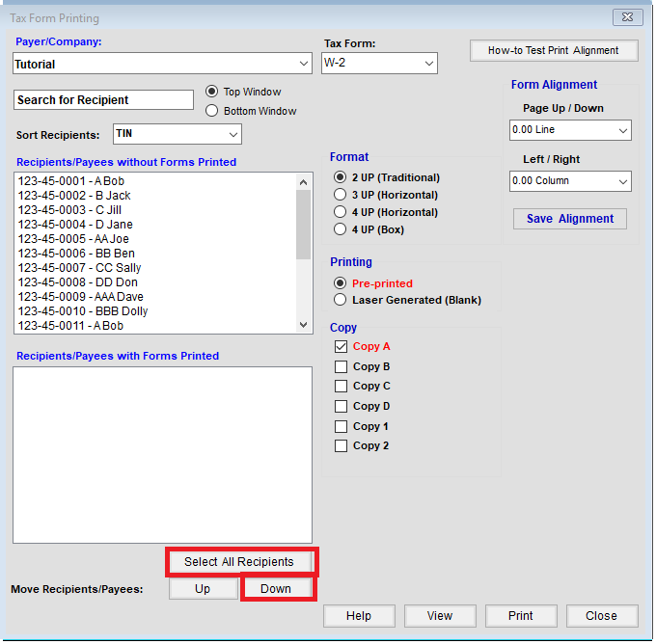
Task: Select recipient 123-45-0011 - A Bob
Action: coord(154,326)
